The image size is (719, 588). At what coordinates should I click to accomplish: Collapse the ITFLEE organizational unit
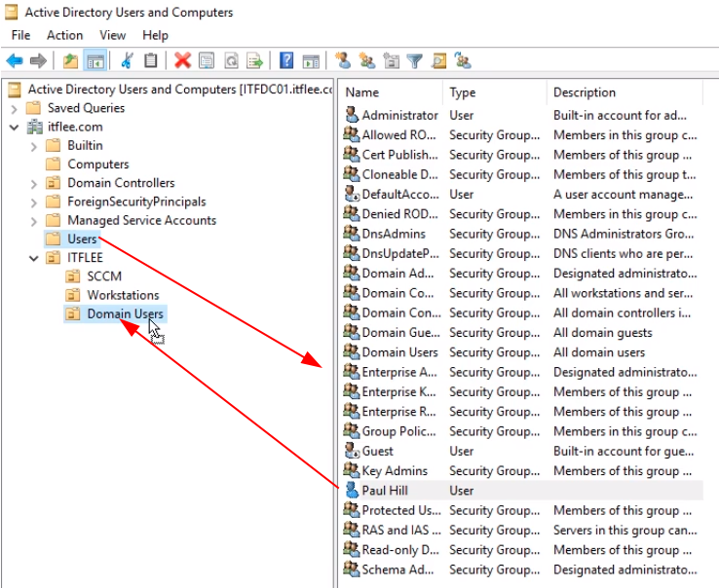point(33,259)
